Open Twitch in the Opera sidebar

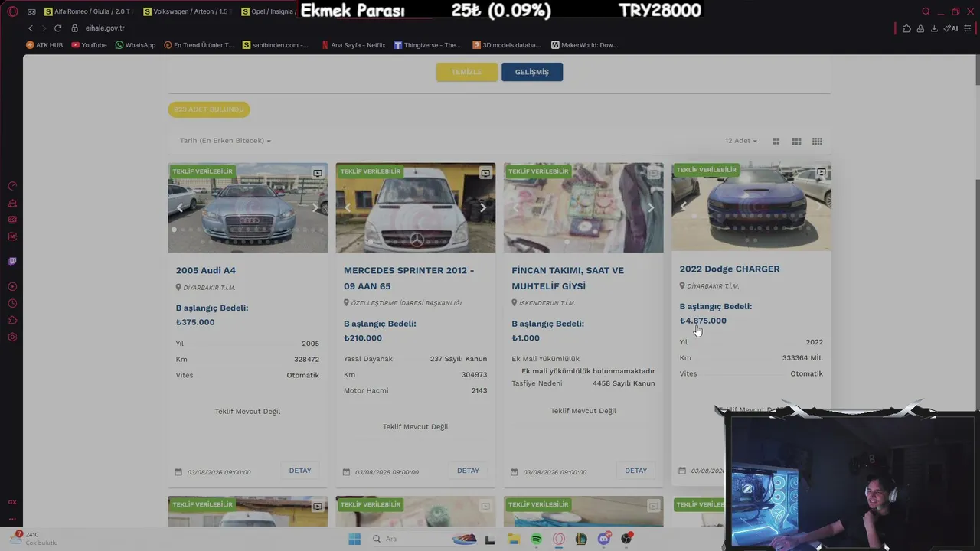tap(12, 261)
